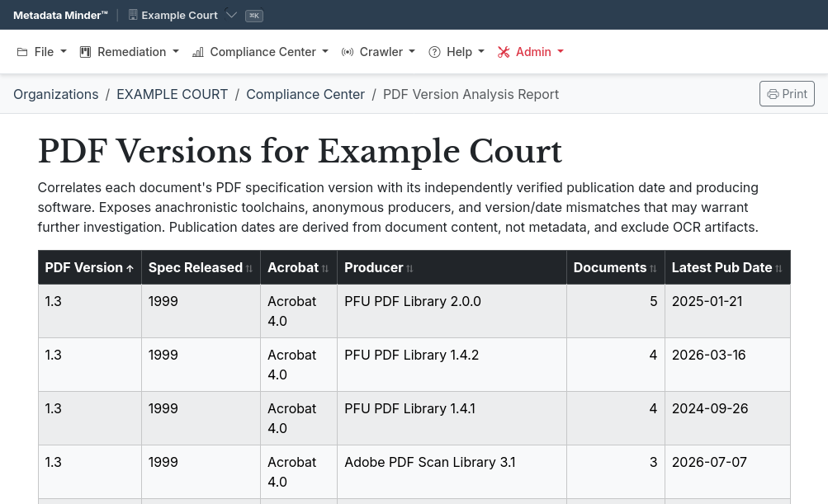Open the Compliance Center menu
Viewport: 828px width, 504px height.
pos(260,52)
